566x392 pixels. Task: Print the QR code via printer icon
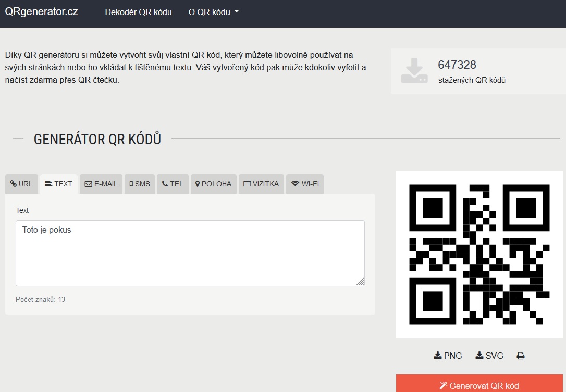521,356
